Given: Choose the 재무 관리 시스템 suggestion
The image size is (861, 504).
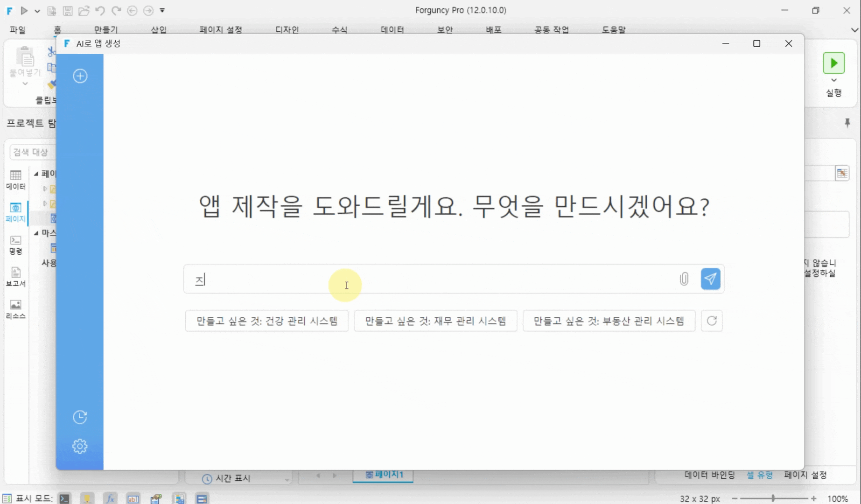Looking at the screenshot, I should (x=435, y=321).
